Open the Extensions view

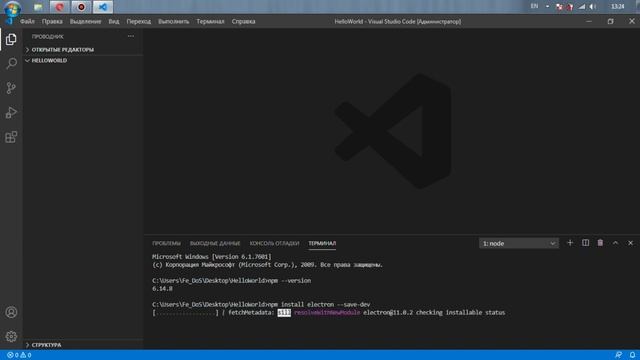pyautogui.click(x=11, y=137)
